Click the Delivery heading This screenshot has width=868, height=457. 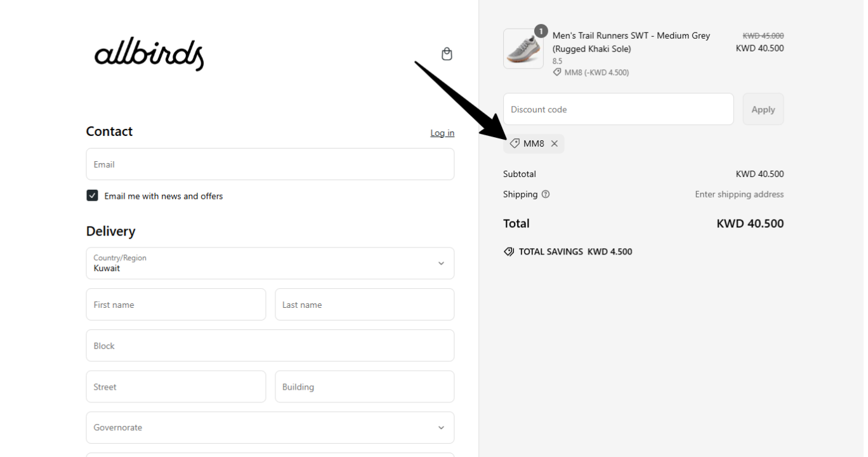point(110,231)
